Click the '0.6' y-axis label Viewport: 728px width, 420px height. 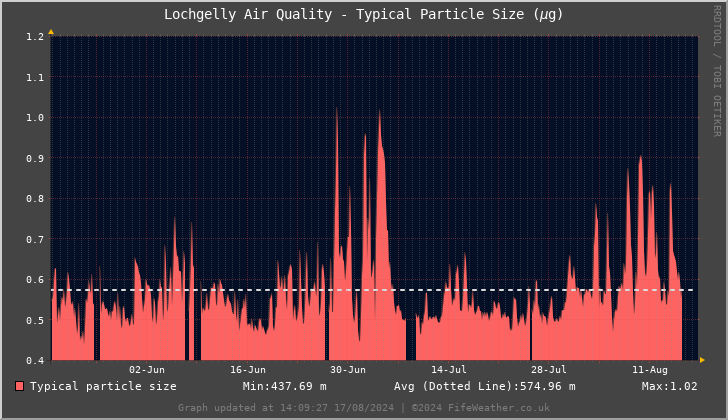[x=35, y=280]
